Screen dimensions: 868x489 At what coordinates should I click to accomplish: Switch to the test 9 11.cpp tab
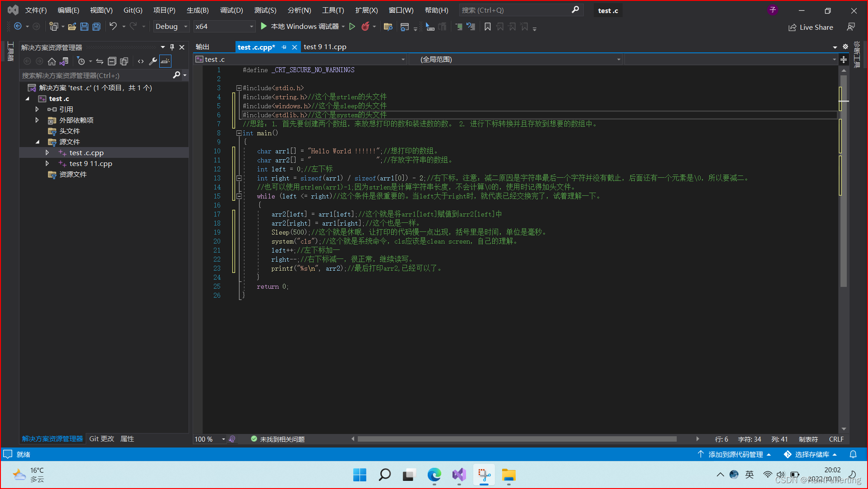tap(325, 47)
